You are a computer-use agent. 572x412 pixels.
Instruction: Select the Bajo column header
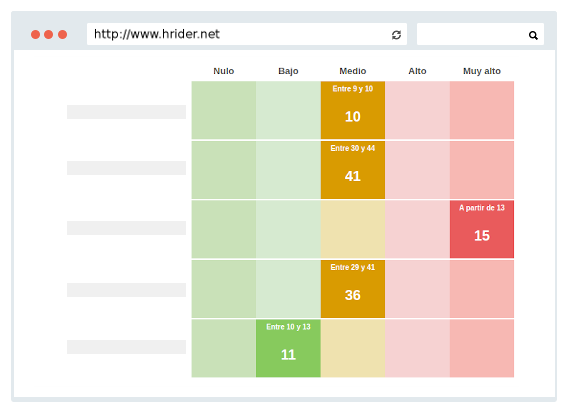coord(288,71)
